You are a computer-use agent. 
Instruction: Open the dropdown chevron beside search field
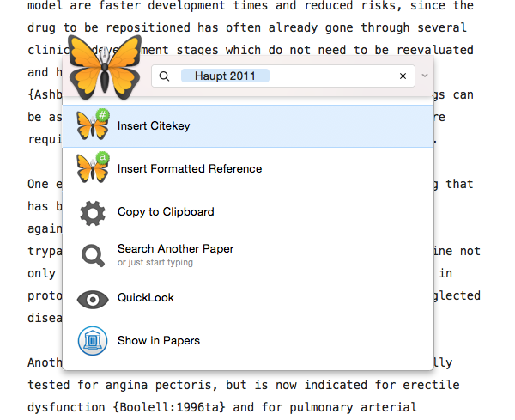pyautogui.click(x=425, y=76)
